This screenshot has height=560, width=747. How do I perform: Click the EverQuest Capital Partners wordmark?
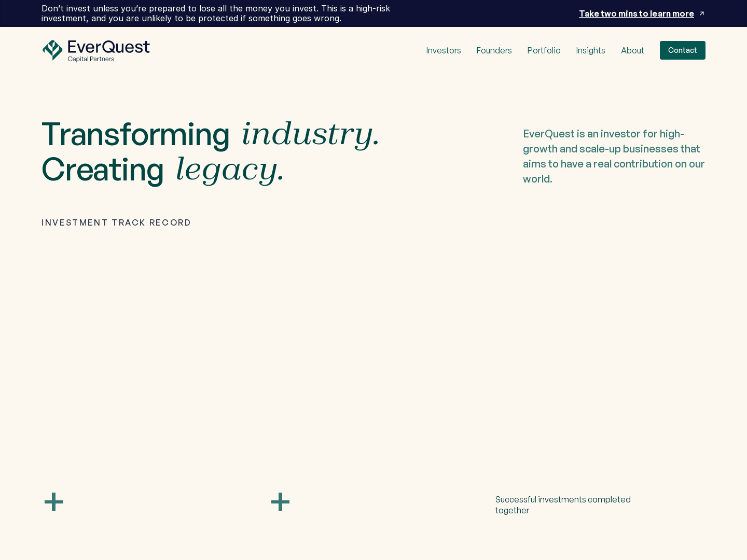pos(108,48)
